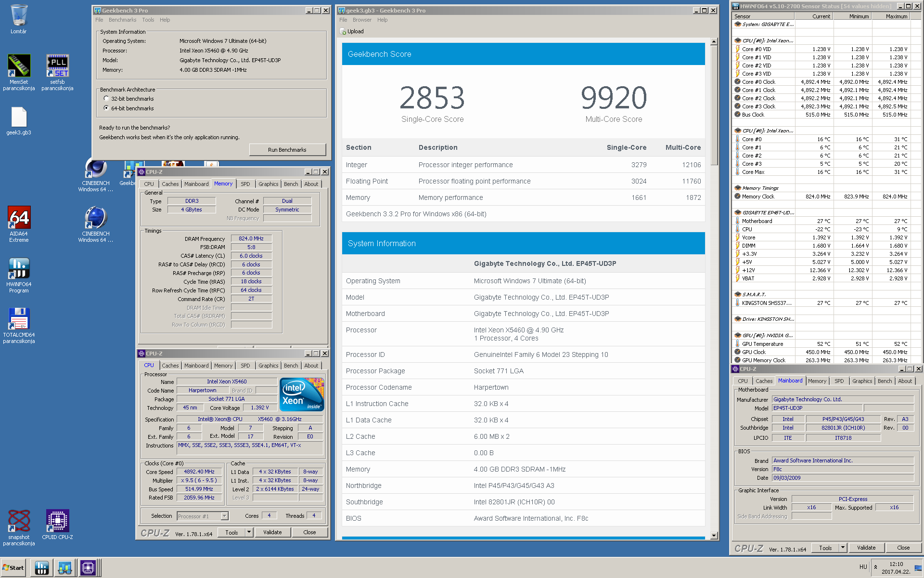This screenshot has width=924, height=578.
Task: Click Geekbench taskbar button
Action: [x=65, y=568]
